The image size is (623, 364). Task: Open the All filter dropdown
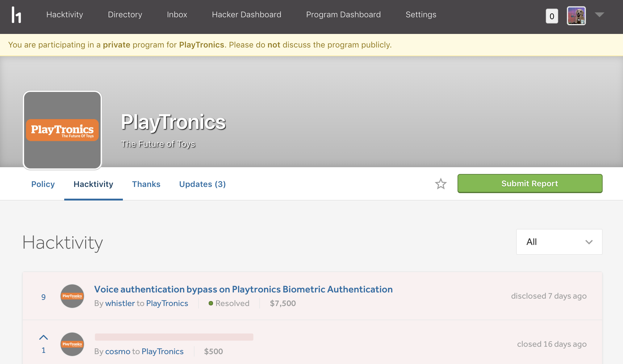click(559, 242)
